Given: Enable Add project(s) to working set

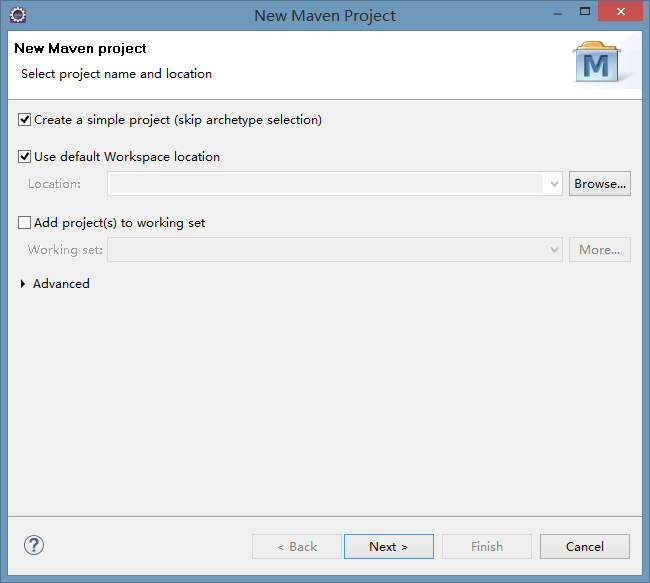Looking at the screenshot, I should tap(24, 223).
